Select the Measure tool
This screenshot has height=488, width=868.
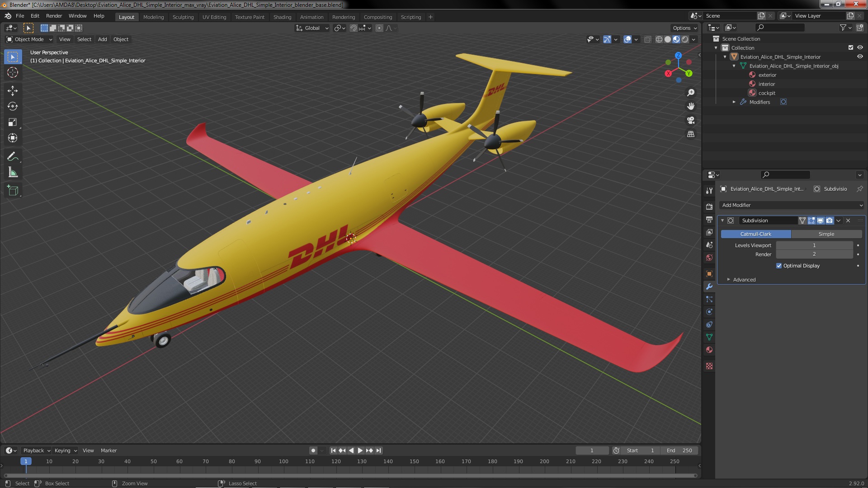click(13, 172)
